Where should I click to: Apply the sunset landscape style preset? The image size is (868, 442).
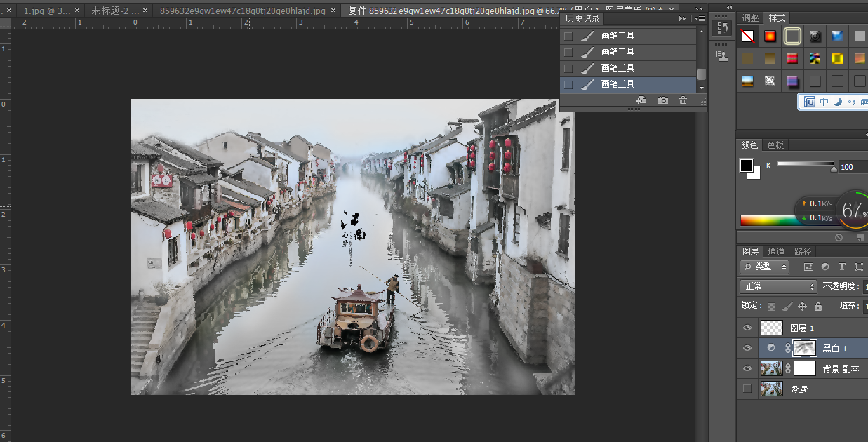click(748, 81)
